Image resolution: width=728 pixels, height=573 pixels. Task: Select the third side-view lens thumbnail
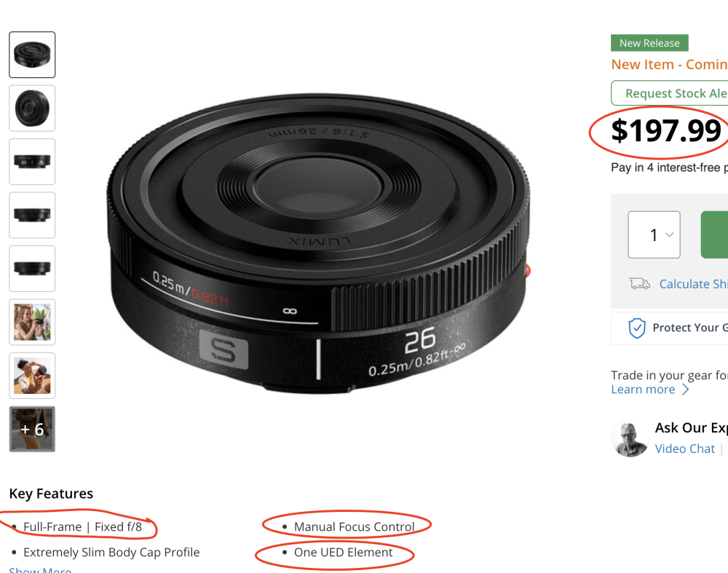pyautogui.click(x=32, y=162)
